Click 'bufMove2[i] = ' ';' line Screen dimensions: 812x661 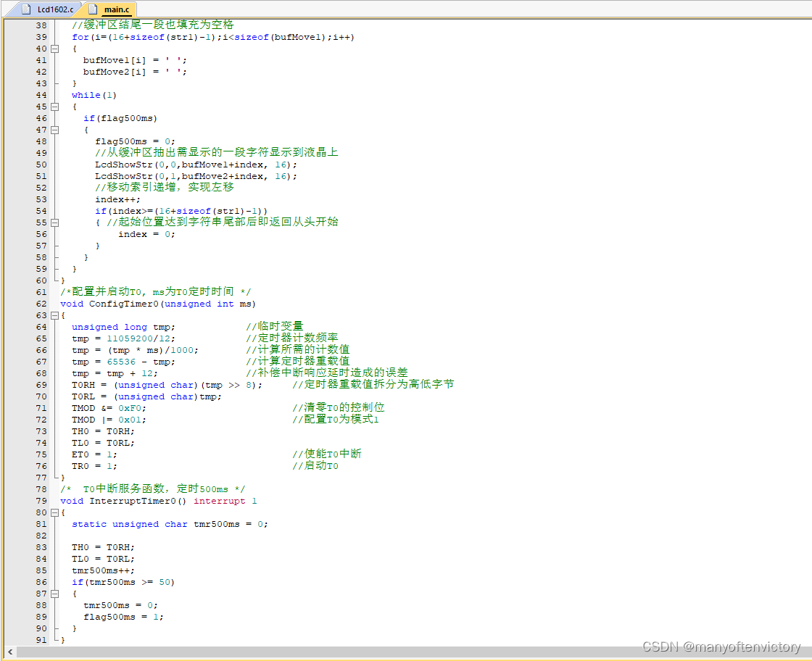pyautogui.click(x=135, y=72)
